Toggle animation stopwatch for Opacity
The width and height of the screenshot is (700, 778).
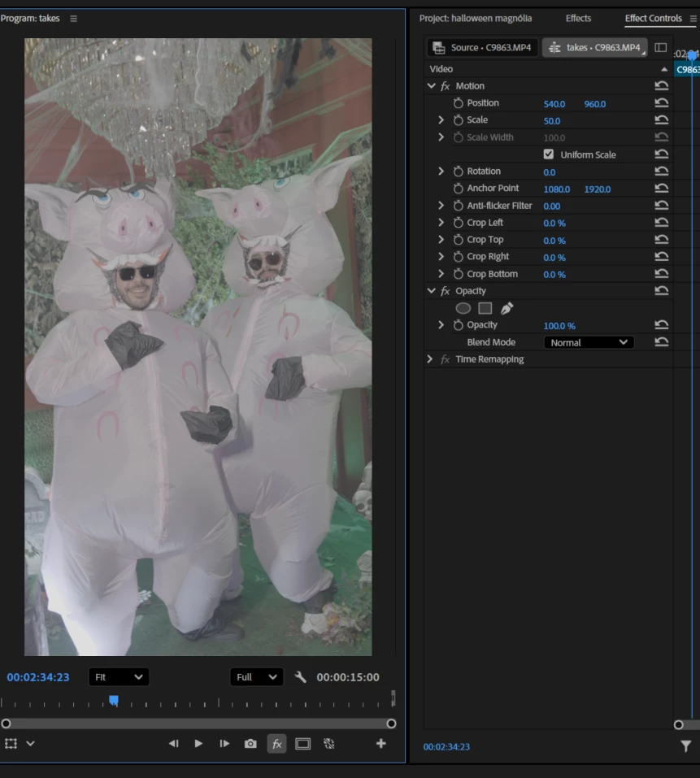[458, 325]
